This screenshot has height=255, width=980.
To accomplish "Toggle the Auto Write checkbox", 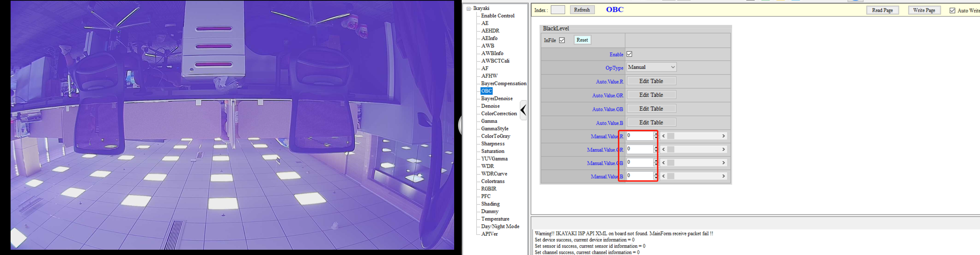I will [x=952, y=11].
